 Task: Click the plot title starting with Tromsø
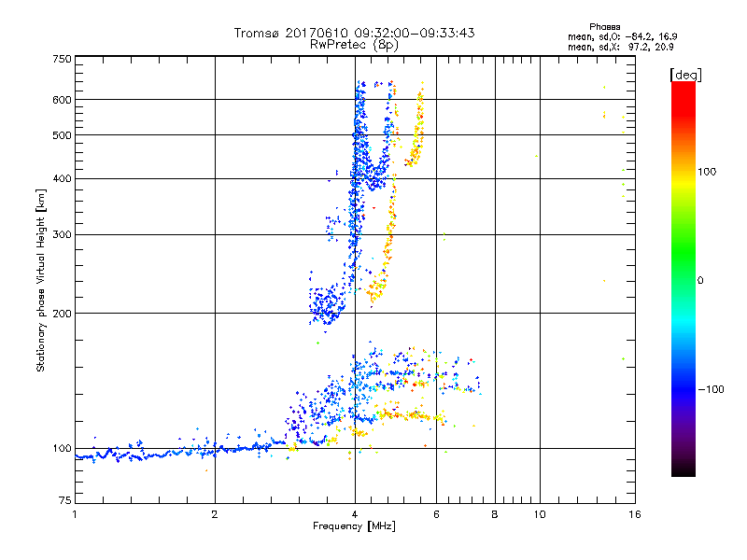355,33
